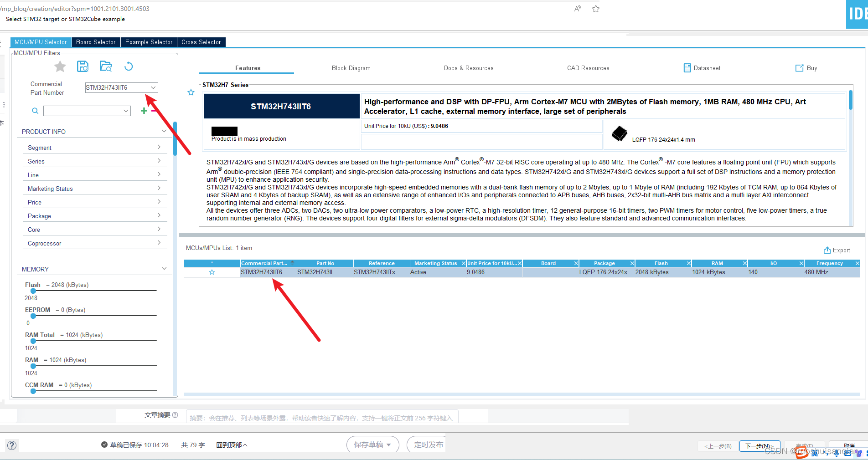Viewport: 868px width, 460px height.
Task: Collapse the PRODUCT INFO section
Action: click(x=164, y=131)
